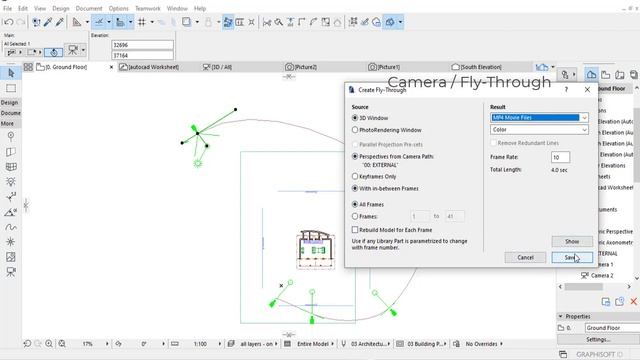The height and width of the screenshot is (360, 640).
Task: Select the Camera tool in toolbox
Action: pos(11,272)
